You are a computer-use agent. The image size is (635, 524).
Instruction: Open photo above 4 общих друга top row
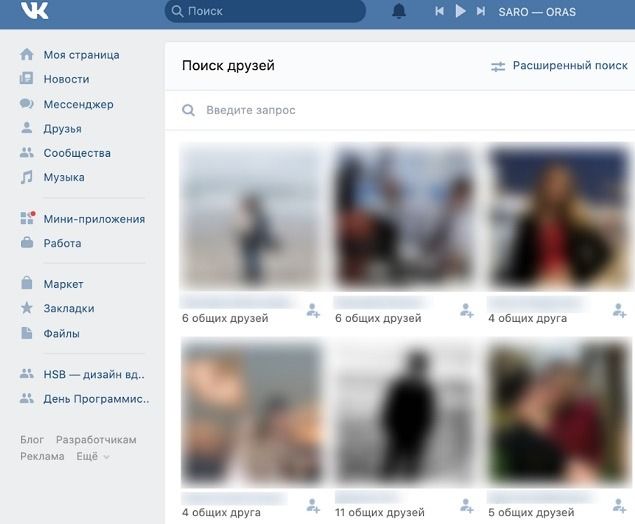click(558, 216)
